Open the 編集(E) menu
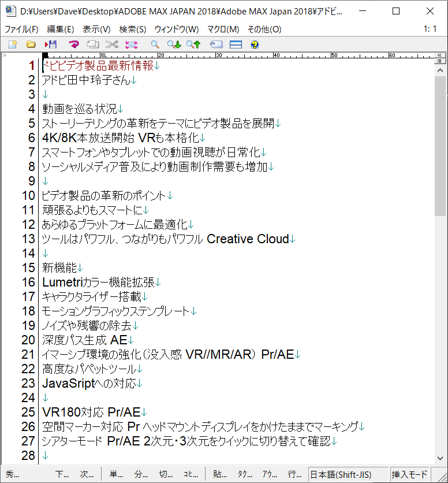The height and width of the screenshot is (483, 448). [x=61, y=29]
